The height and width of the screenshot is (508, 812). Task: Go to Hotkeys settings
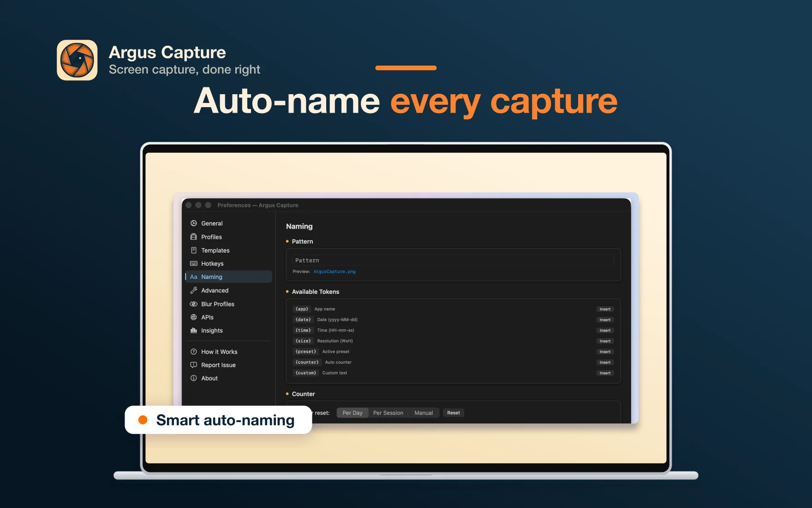pyautogui.click(x=212, y=264)
